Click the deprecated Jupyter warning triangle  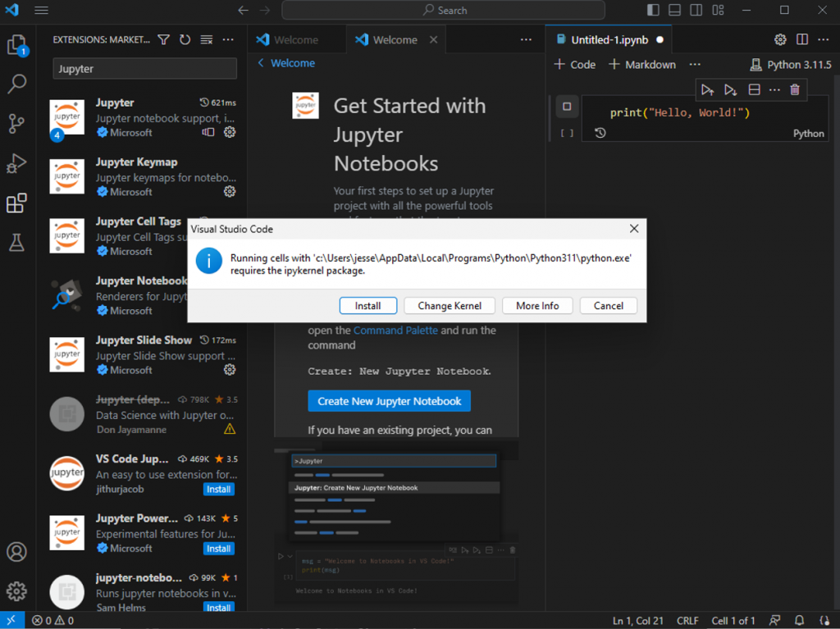click(230, 429)
